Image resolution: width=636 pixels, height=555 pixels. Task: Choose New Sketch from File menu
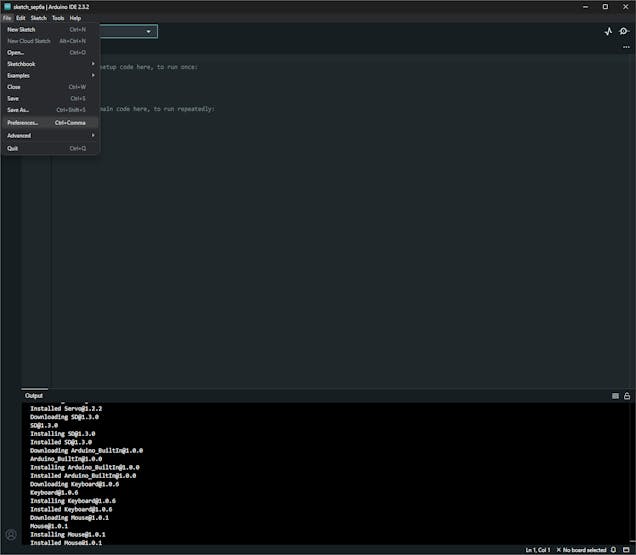click(50, 30)
